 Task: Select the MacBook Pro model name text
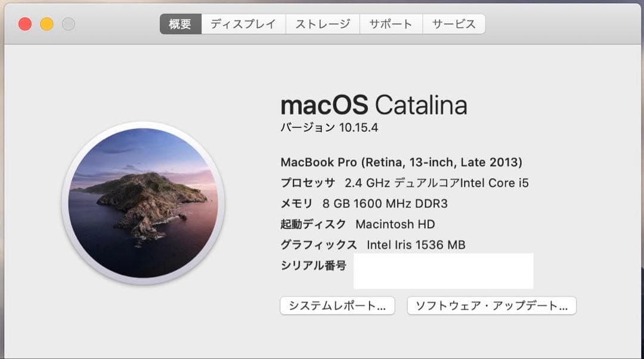tap(401, 162)
